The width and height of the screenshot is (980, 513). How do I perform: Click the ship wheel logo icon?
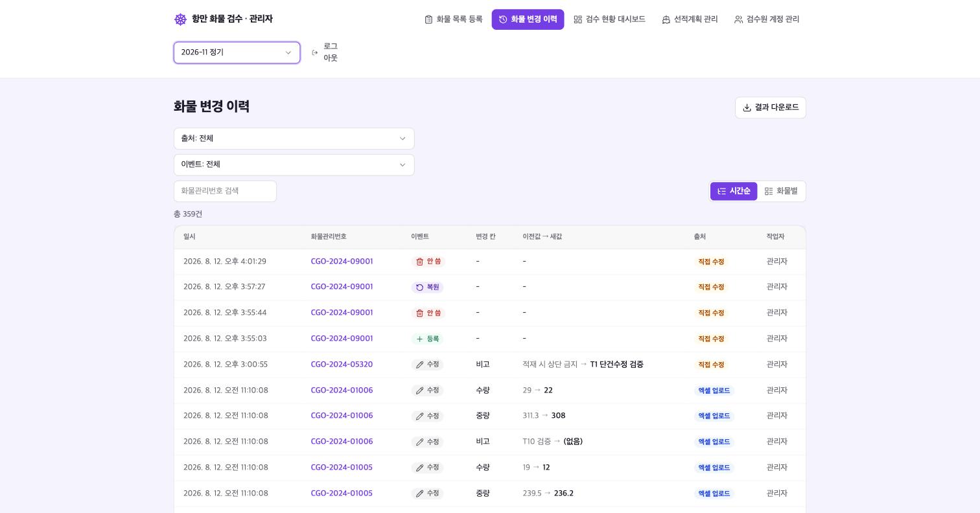coord(180,19)
